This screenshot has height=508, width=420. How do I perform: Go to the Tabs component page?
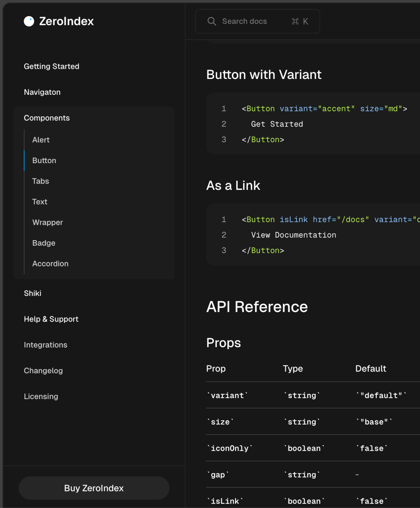[40, 181]
